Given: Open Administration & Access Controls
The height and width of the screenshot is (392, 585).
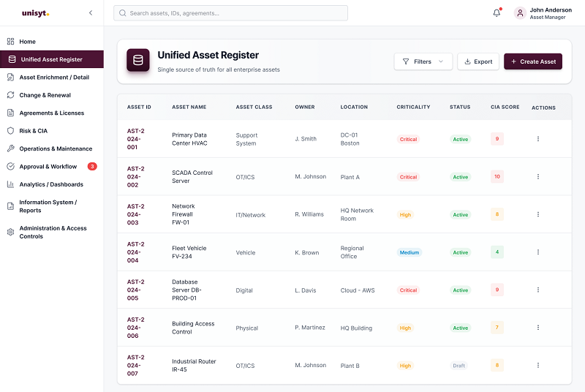Looking at the screenshot, I should 52,232.
